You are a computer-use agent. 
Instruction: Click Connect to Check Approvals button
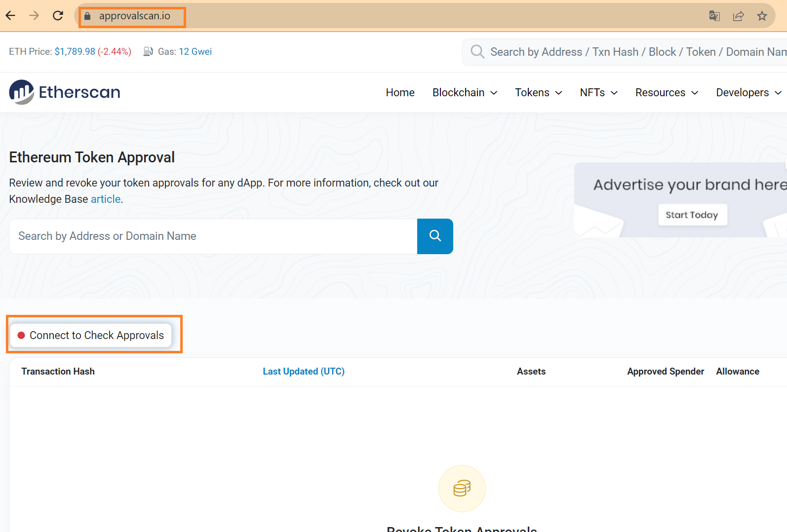coord(91,336)
